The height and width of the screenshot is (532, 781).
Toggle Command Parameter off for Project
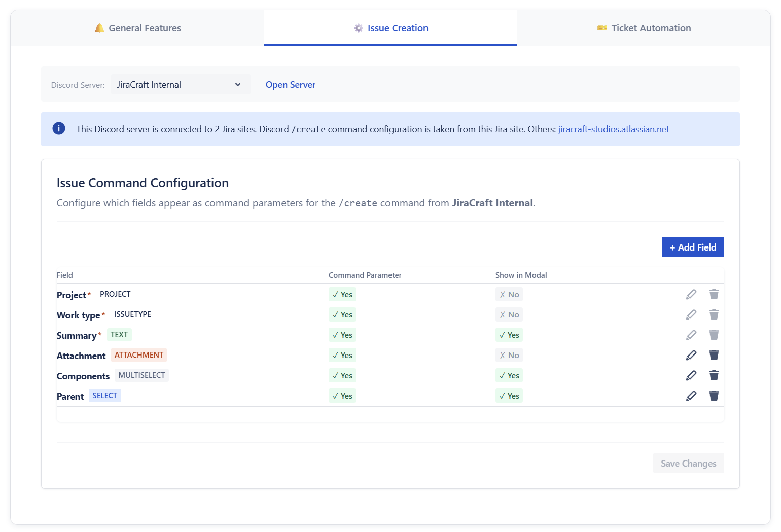coord(342,294)
